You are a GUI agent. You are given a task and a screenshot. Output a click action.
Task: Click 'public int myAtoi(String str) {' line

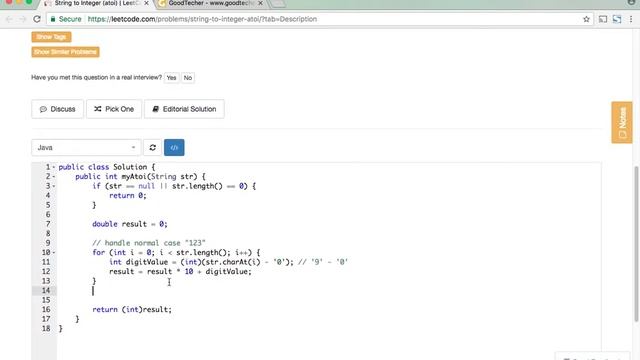(x=140, y=177)
